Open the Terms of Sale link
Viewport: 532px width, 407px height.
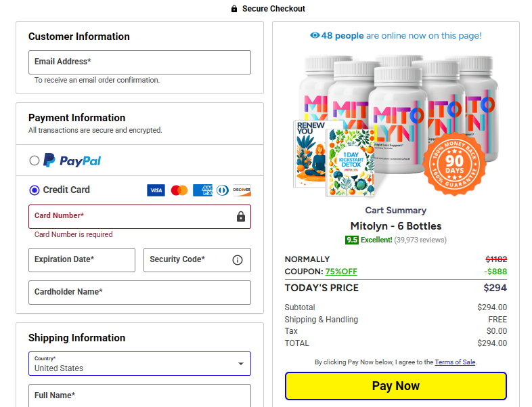tap(455, 362)
